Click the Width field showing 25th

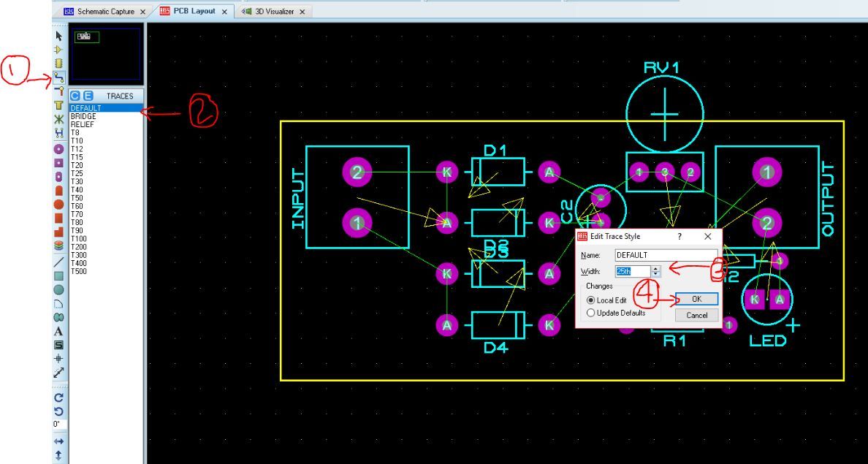point(633,271)
